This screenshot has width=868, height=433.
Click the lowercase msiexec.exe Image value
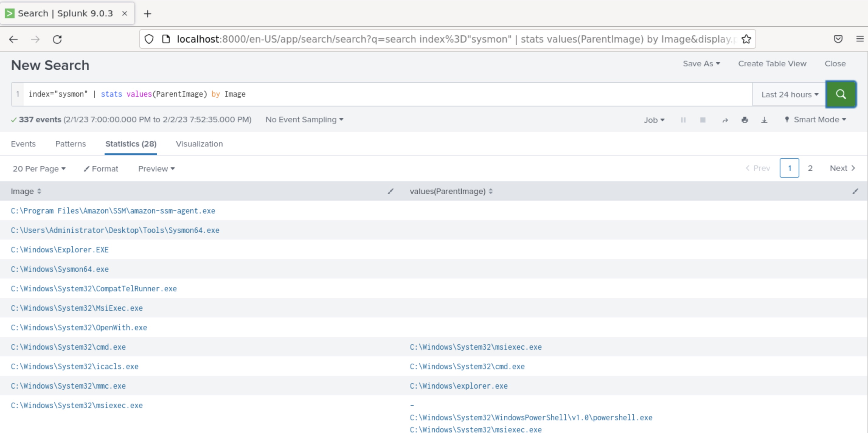click(x=77, y=406)
